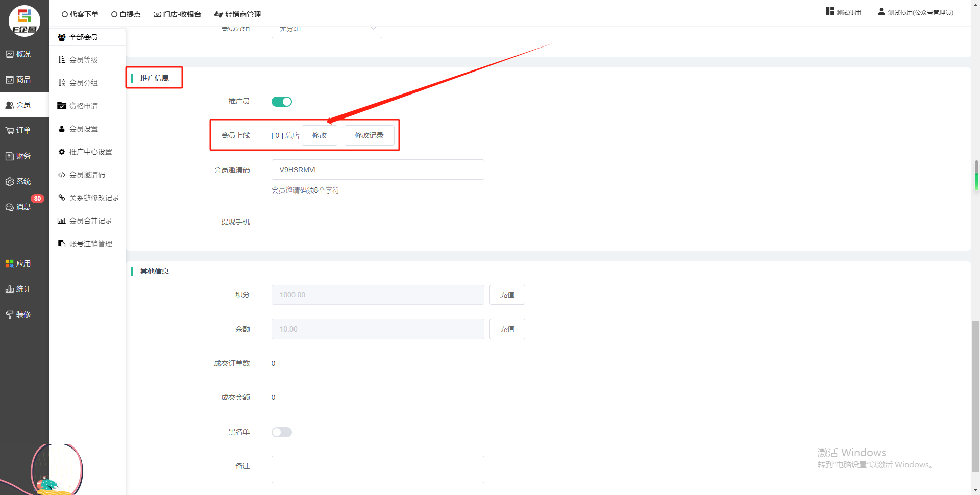Open the 测试使用(公众号管理员) user menu
Viewport: 980px width, 495px height.
(x=915, y=12)
